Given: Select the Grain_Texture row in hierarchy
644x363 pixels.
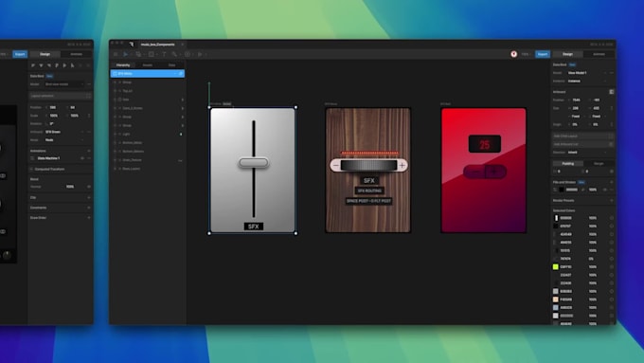Looking at the screenshot, I should (148, 160).
